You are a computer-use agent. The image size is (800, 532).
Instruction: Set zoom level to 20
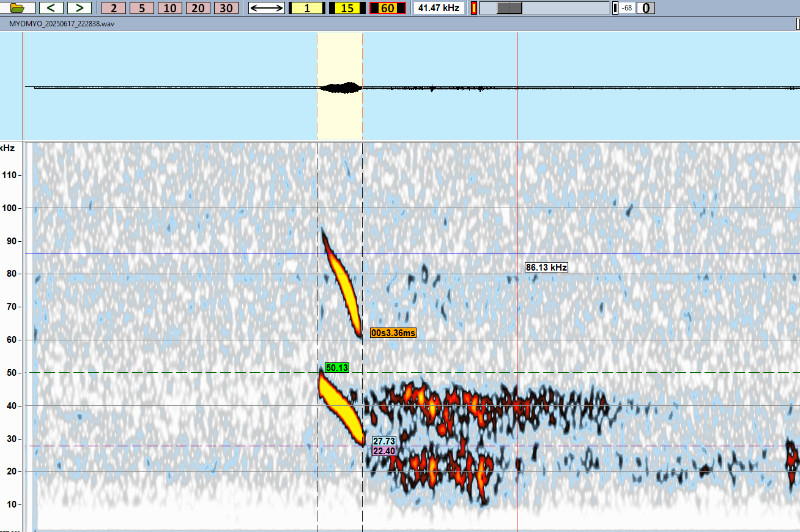(x=198, y=8)
